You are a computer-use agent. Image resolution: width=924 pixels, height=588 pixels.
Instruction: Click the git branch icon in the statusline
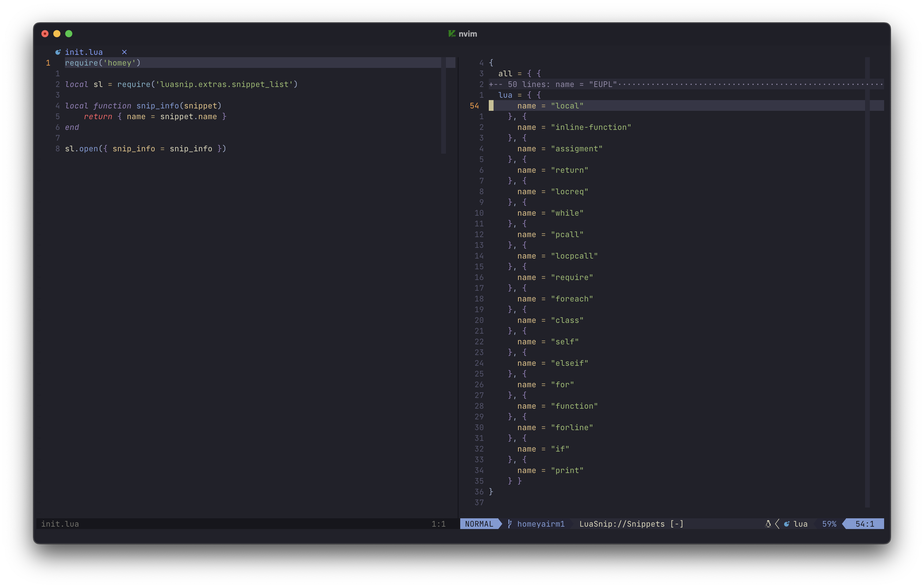pyautogui.click(x=510, y=524)
